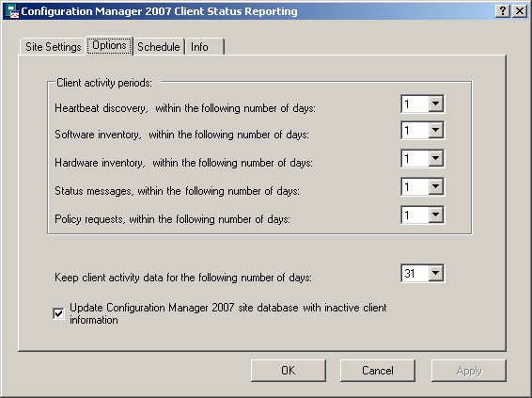Click the 'Client activity periods:' group label
532x398 pixels.
104,83
